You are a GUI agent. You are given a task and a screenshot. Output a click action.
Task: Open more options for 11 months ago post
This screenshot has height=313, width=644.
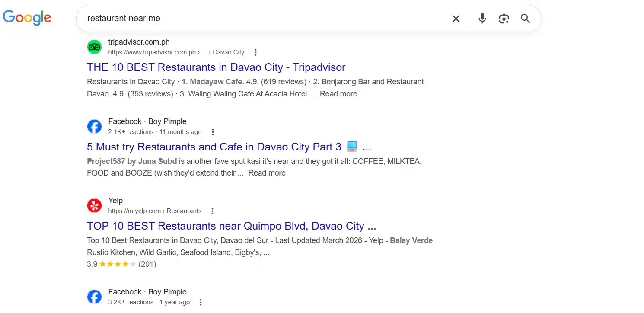[212, 132]
